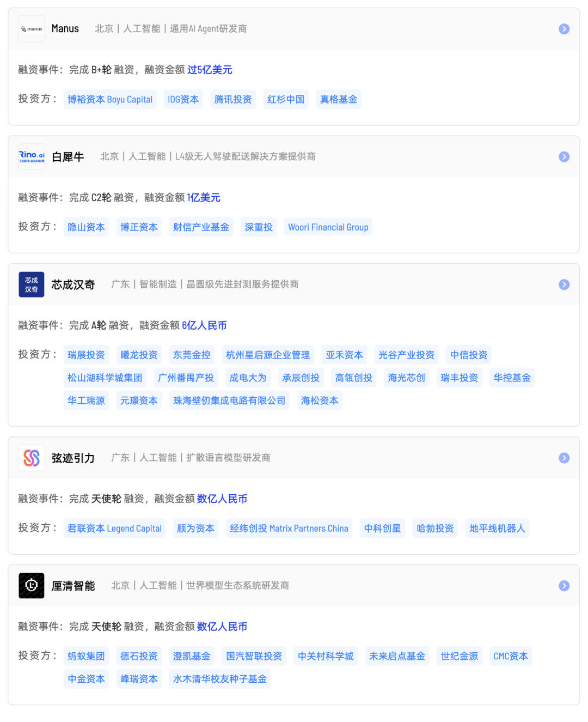Select the 腾讯投资 investor tag
The height and width of the screenshot is (722, 588).
pos(233,99)
